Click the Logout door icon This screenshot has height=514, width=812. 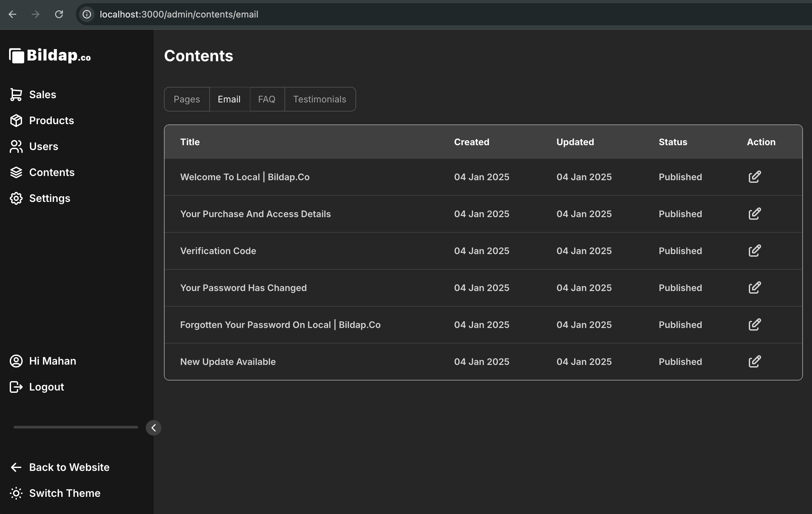(16, 387)
